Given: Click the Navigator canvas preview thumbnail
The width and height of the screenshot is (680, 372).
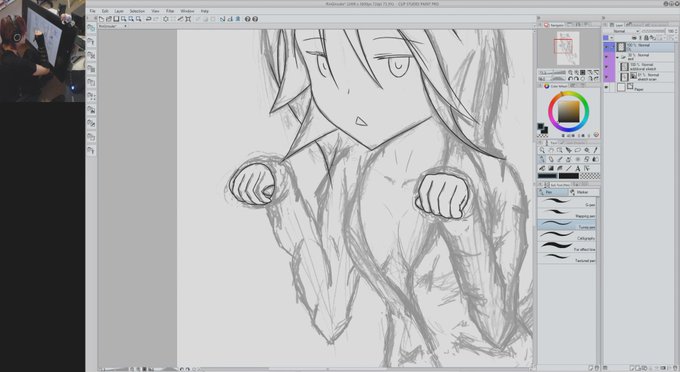Looking at the screenshot, I should pos(568,48).
